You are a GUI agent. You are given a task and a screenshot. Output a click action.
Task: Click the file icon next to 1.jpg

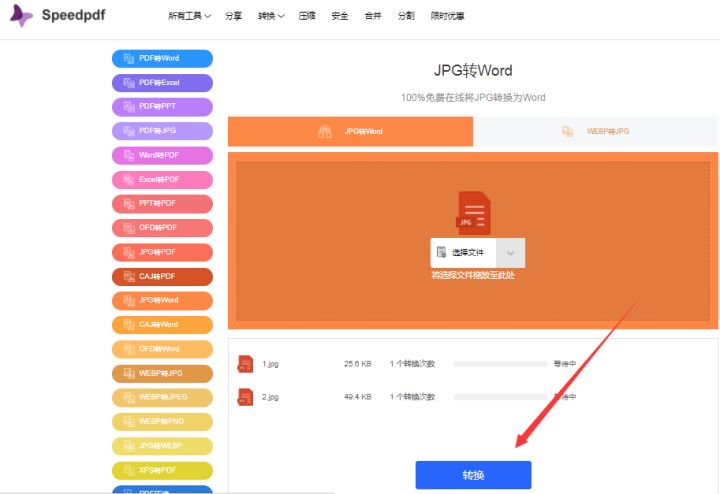(245, 364)
